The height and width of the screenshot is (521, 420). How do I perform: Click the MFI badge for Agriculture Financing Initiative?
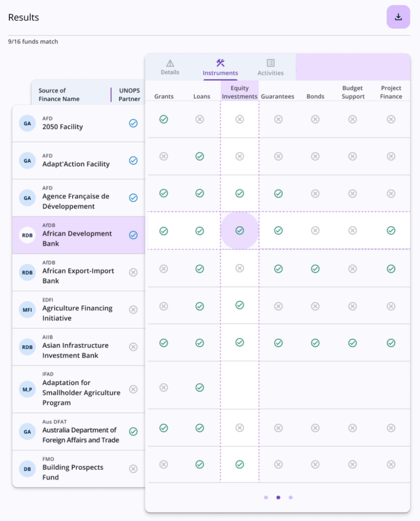click(27, 310)
